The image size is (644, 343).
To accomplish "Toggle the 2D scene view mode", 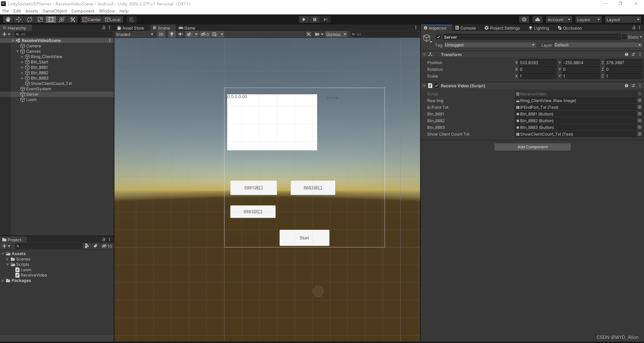I will point(161,34).
